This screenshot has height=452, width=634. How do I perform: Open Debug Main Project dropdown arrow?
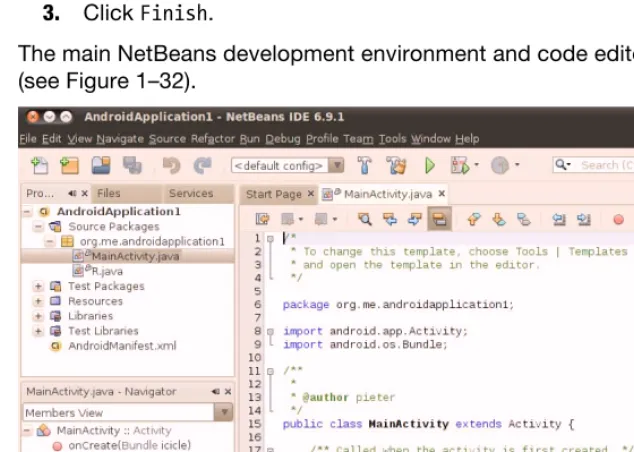pyautogui.click(x=477, y=165)
